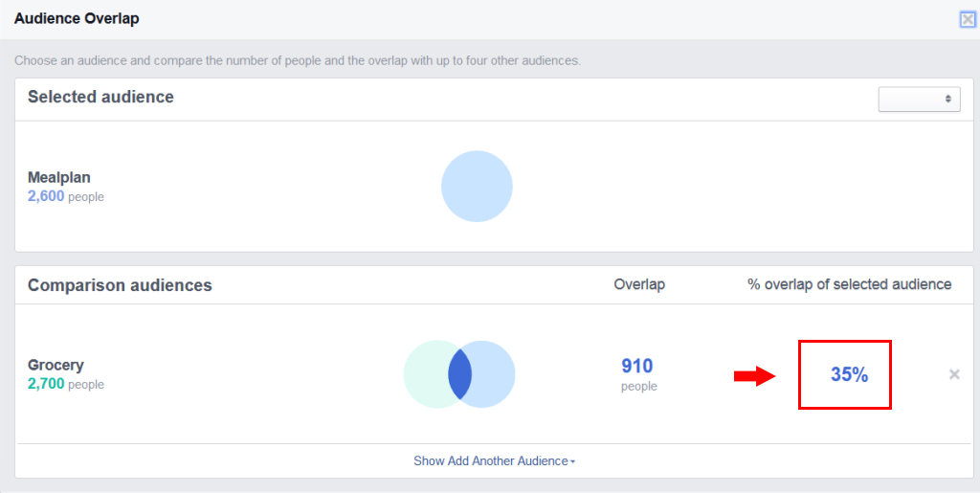Click the 910 people overlap count
980x493 pixels.
click(x=637, y=374)
